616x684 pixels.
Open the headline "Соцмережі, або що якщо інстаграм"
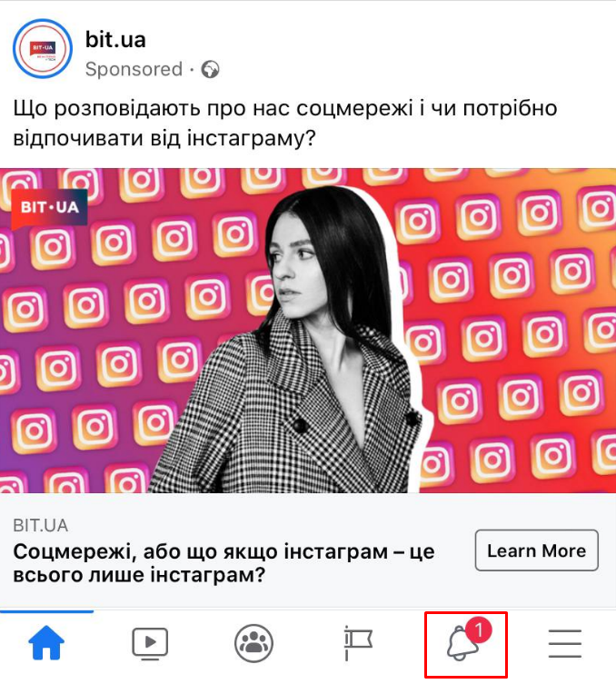pos(224,563)
